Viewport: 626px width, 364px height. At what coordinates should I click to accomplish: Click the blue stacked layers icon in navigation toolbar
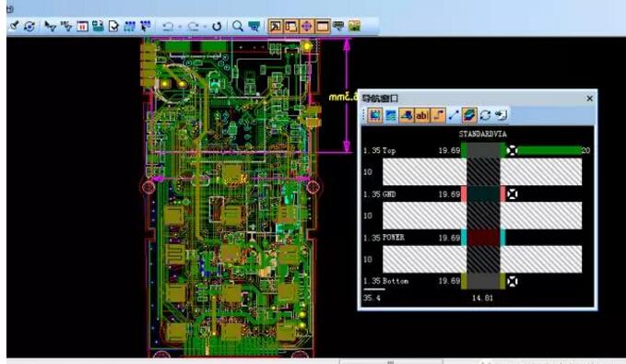coord(391,115)
